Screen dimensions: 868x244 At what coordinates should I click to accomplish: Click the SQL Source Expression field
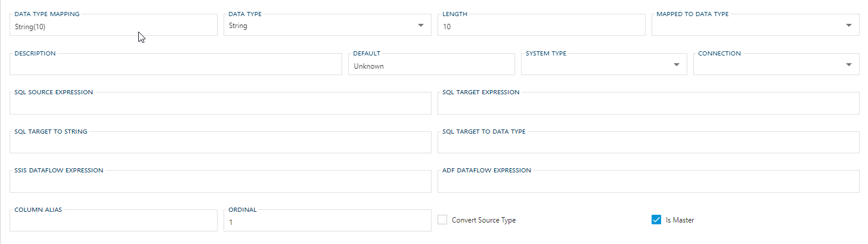(221, 105)
